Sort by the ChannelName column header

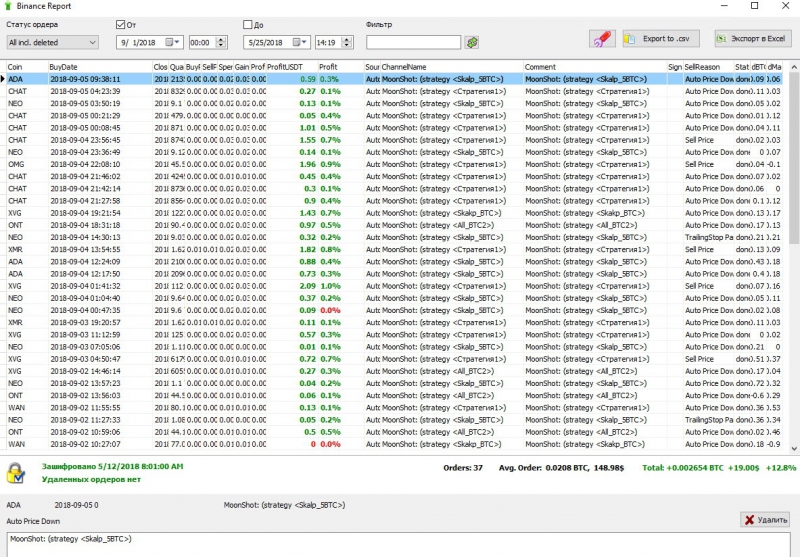(x=452, y=67)
